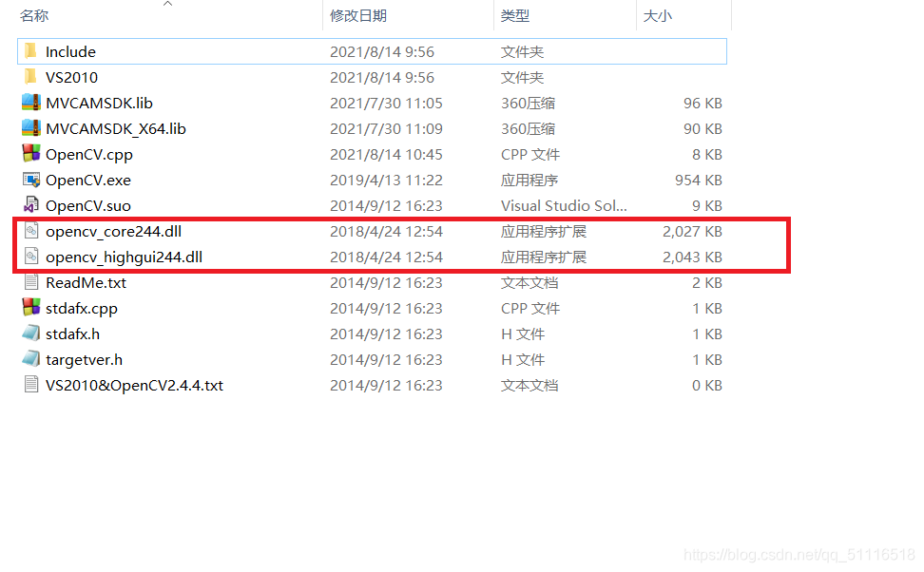Sort files by the 修改日期 column header
Screen dimensions: 924x572
coord(359,16)
